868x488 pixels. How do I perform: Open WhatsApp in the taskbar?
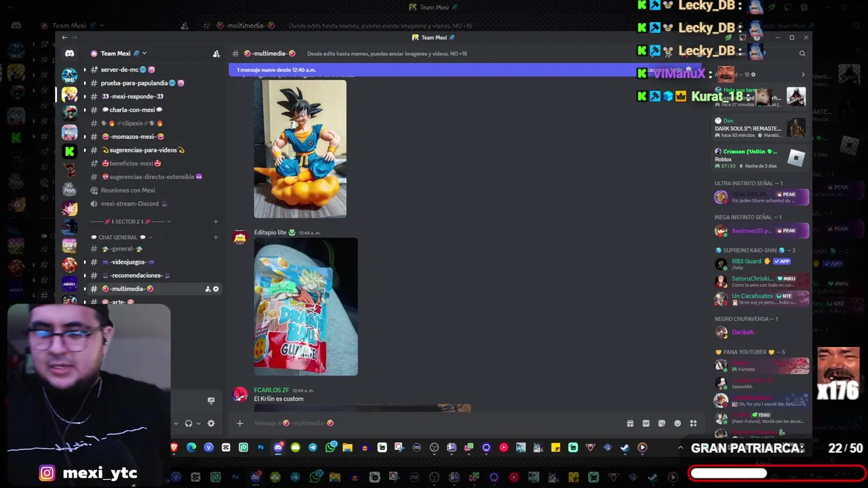pyautogui.click(x=330, y=447)
